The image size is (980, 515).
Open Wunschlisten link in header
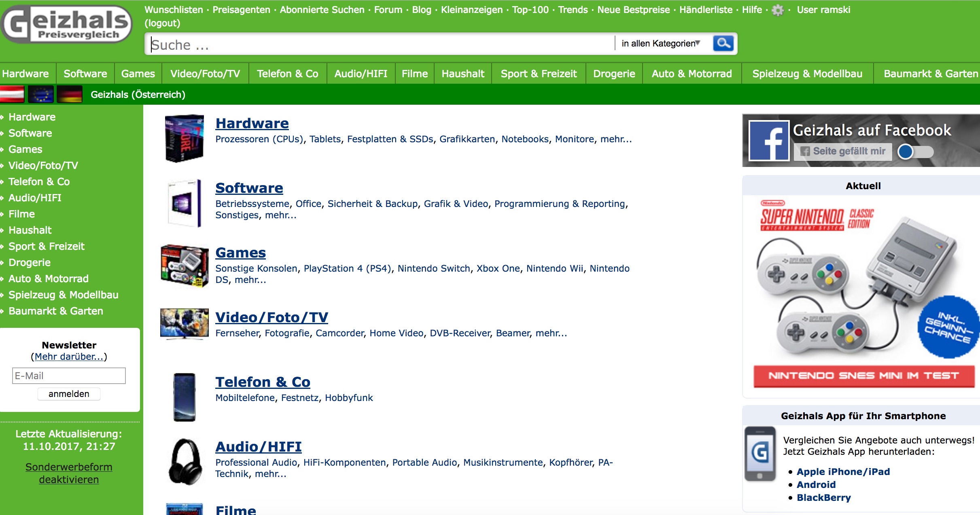174,10
